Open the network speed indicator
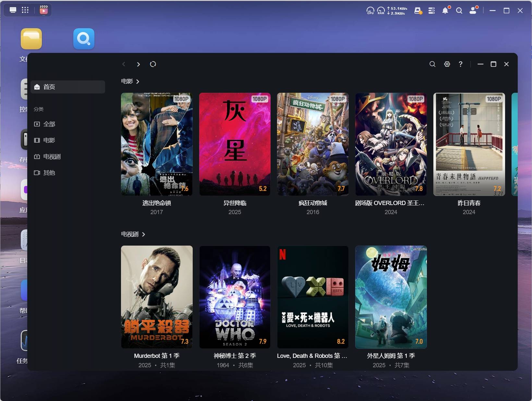This screenshot has width=532, height=401. [397, 11]
